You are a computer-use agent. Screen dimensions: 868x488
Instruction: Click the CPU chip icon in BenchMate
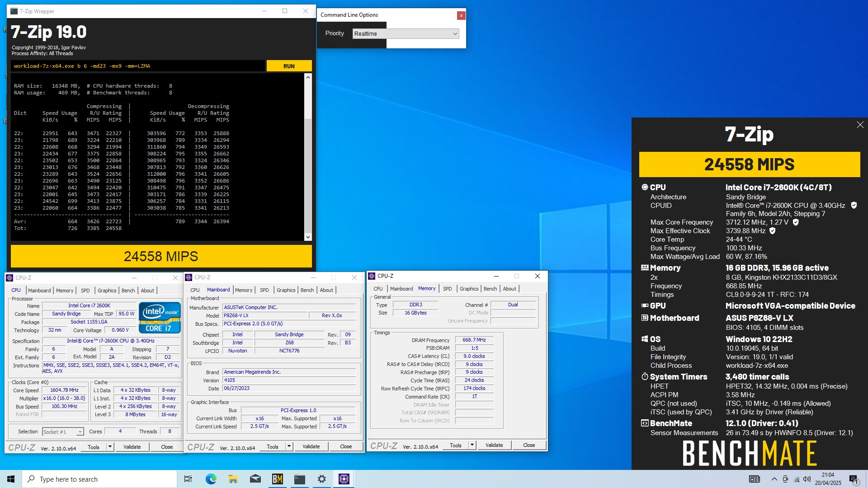click(645, 187)
